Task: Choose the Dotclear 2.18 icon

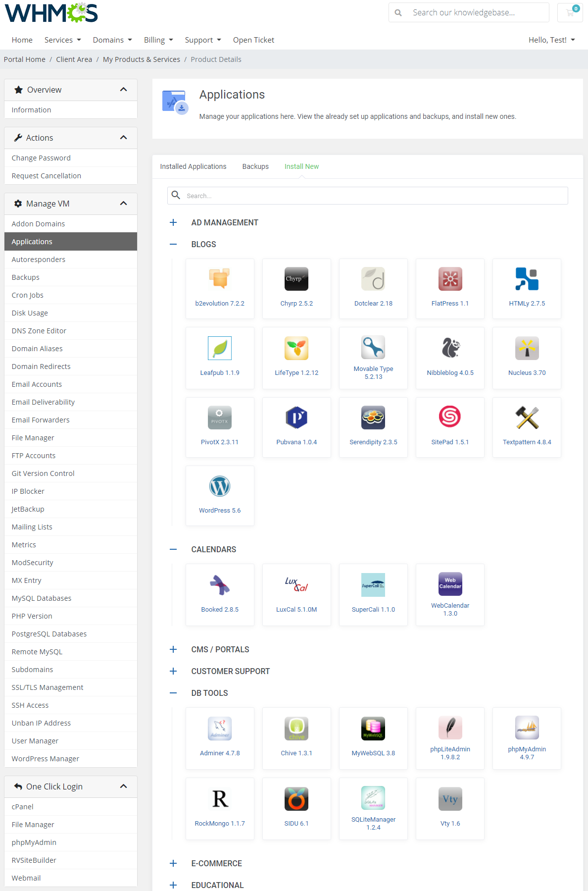Action: (373, 278)
